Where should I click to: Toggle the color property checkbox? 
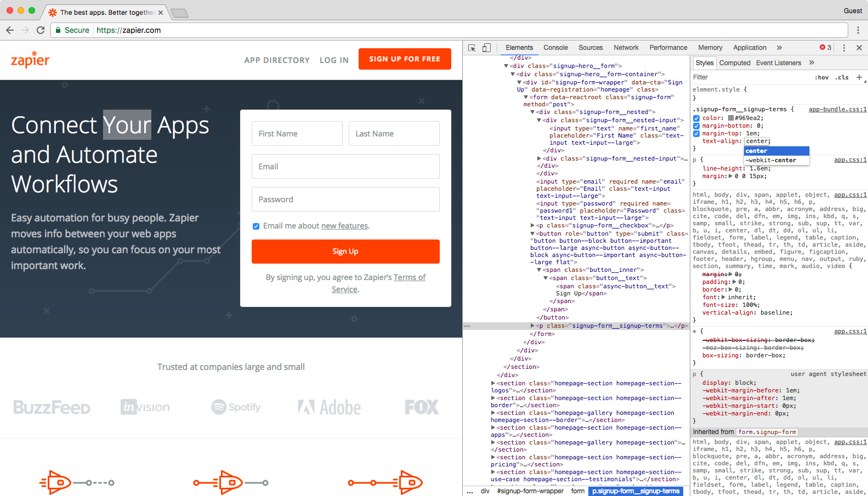[696, 118]
